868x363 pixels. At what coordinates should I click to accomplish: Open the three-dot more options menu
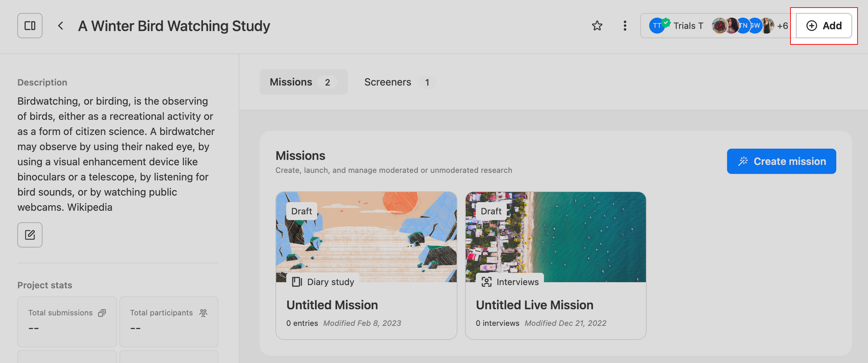(625, 26)
